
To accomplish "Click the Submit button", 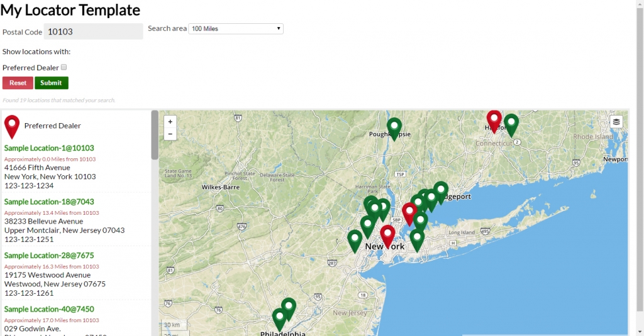I will [52, 83].
